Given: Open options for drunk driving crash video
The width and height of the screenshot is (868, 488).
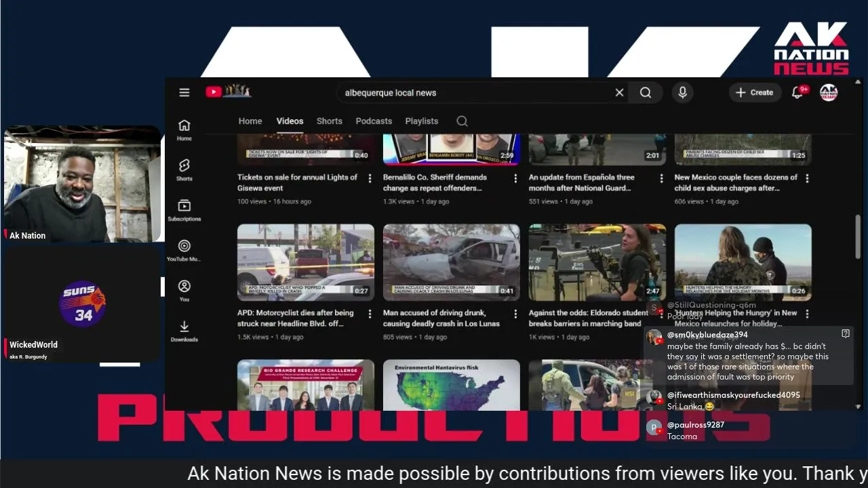Looking at the screenshot, I should point(515,314).
